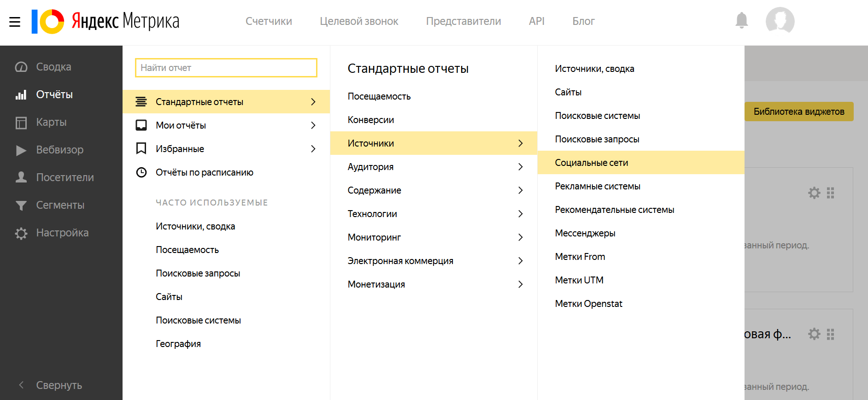Click the Yandex Metrica logo
This screenshot has height=400, width=868.
coord(106,21)
